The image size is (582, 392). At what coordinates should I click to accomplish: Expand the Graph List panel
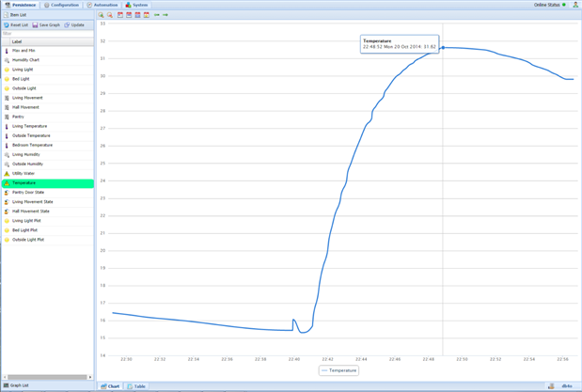48,385
